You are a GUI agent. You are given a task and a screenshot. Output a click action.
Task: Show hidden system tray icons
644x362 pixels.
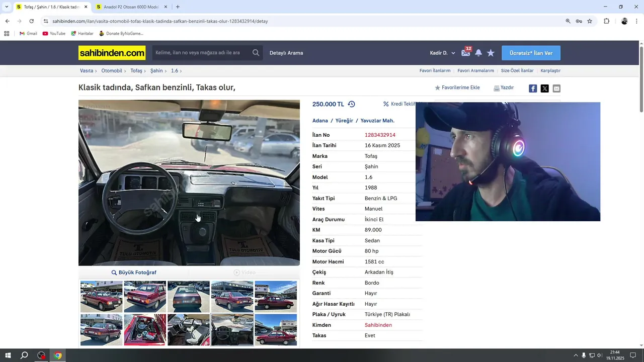click(576, 355)
